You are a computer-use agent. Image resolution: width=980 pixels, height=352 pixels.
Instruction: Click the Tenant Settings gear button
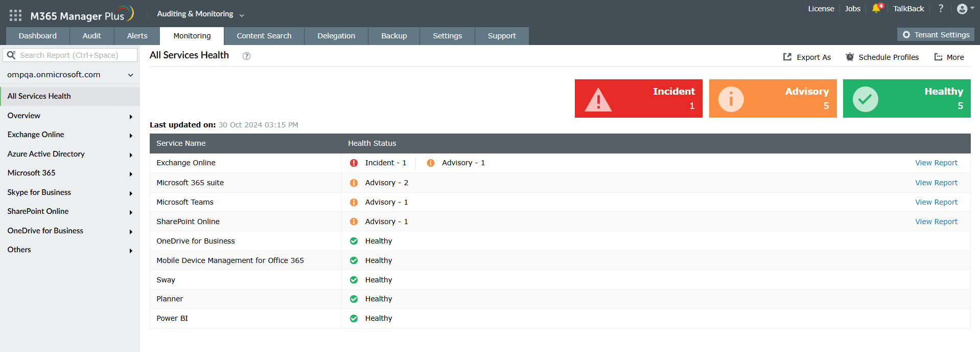tap(936, 35)
